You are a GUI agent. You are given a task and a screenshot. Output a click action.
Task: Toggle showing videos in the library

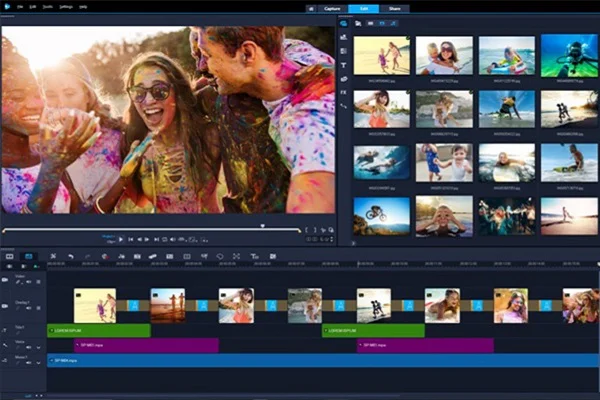(370, 23)
